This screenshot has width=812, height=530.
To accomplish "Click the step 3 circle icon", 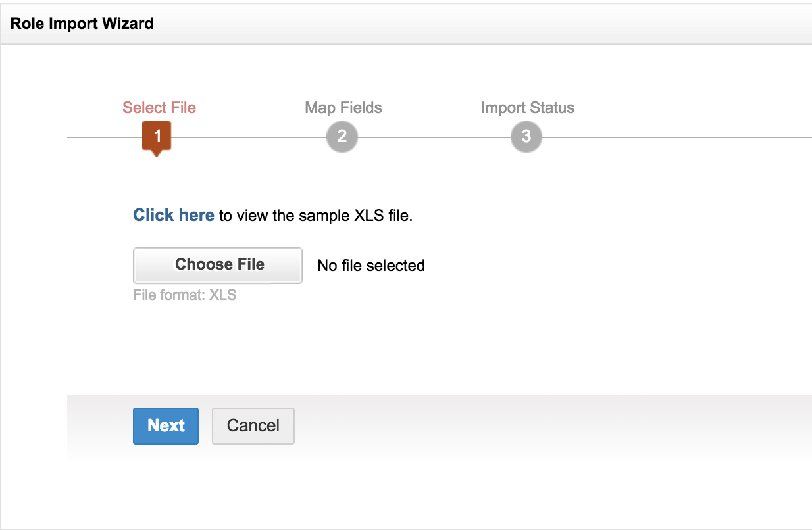I will [x=526, y=137].
